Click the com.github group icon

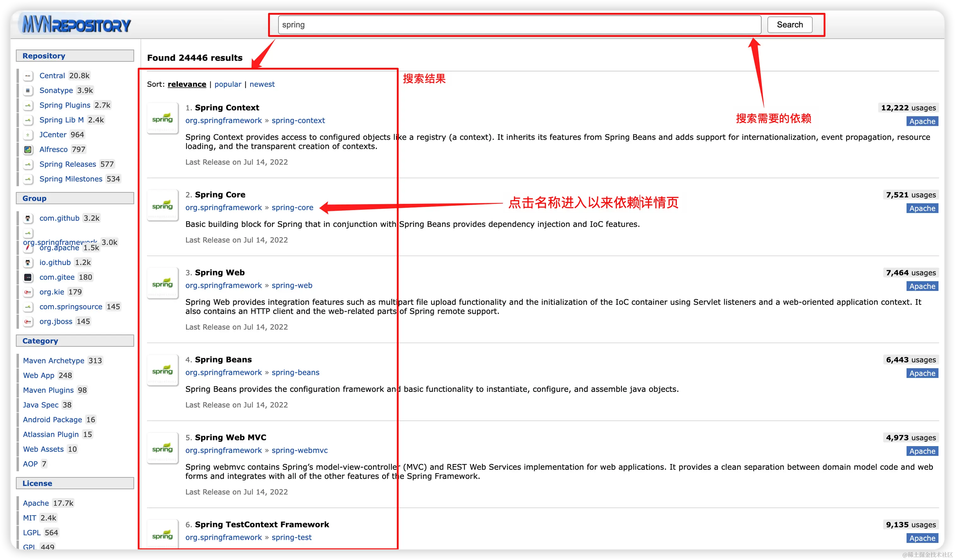tap(28, 218)
